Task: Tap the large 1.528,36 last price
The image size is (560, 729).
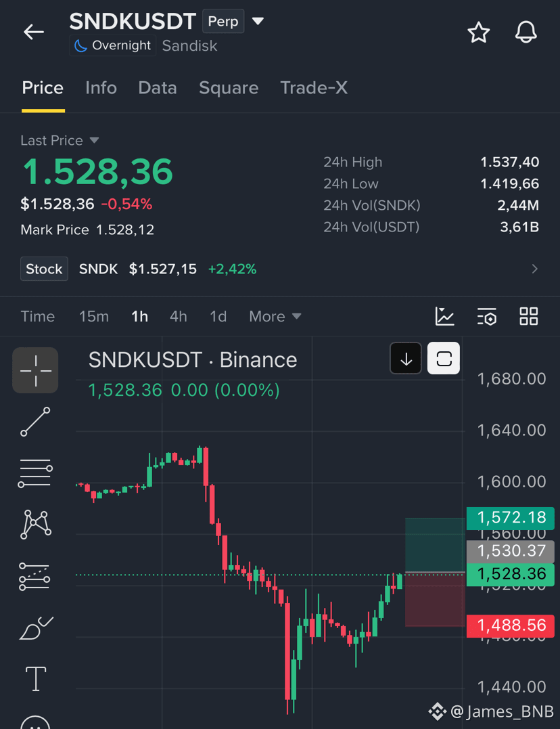Action: click(97, 172)
